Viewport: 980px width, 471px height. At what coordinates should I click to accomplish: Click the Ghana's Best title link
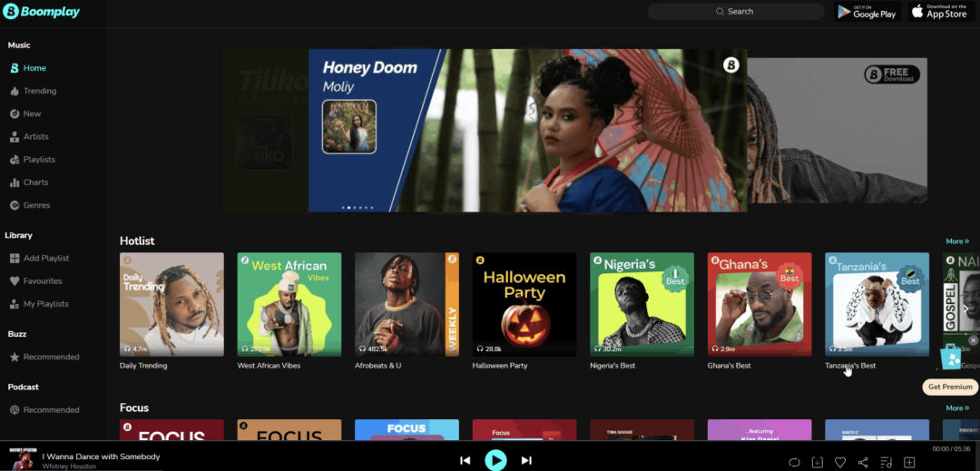click(x=730, y=366)
